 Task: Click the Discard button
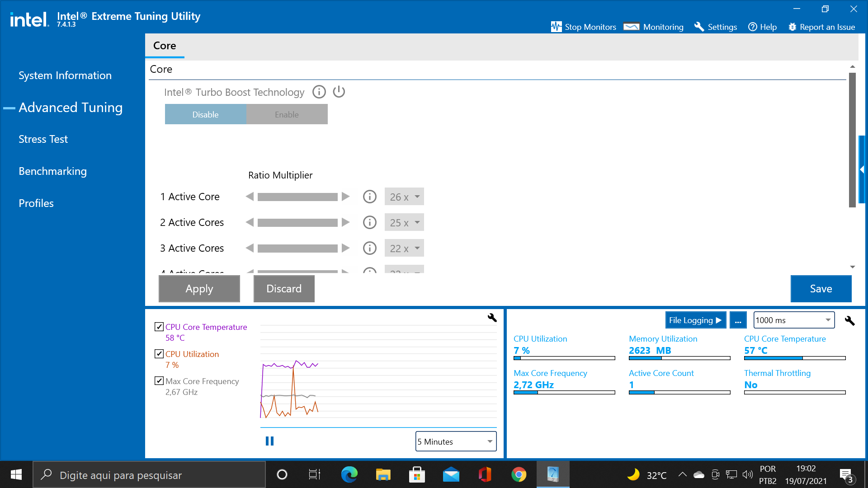point(284,289)
